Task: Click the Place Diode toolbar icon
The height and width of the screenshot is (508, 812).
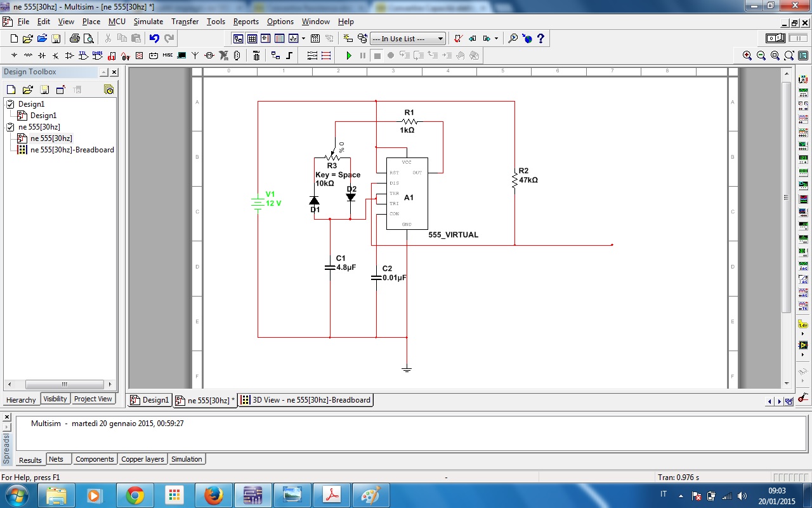Action: coord(42,56)
